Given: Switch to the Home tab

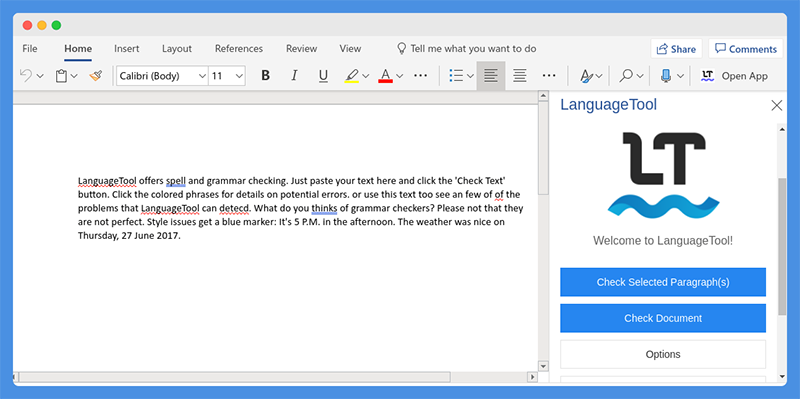Looking at the screenshot, I should [x=78, y=49].
